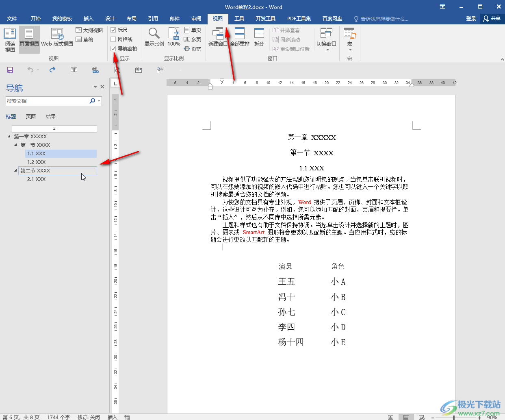Undo the last action
The height and width of the screenshot is (420, 505).
30,70
